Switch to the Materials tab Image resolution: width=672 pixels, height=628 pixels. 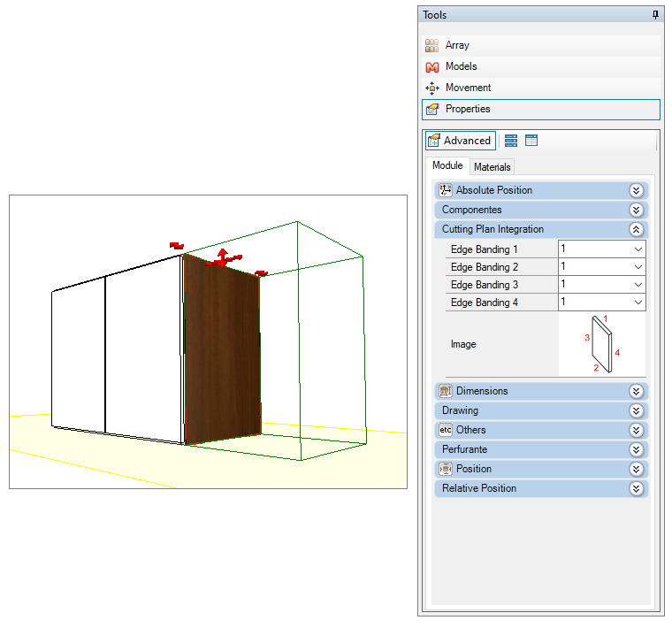(x=492, y=167)
